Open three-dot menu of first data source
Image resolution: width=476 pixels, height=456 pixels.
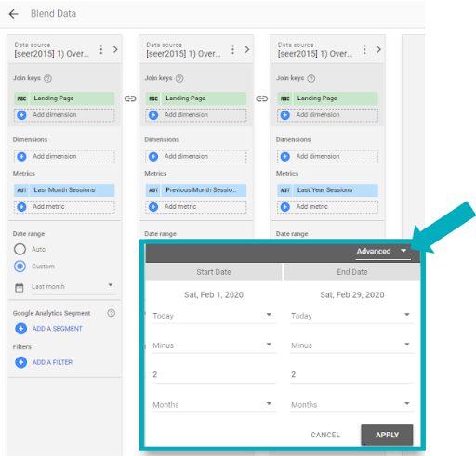(x=101, y=49)
